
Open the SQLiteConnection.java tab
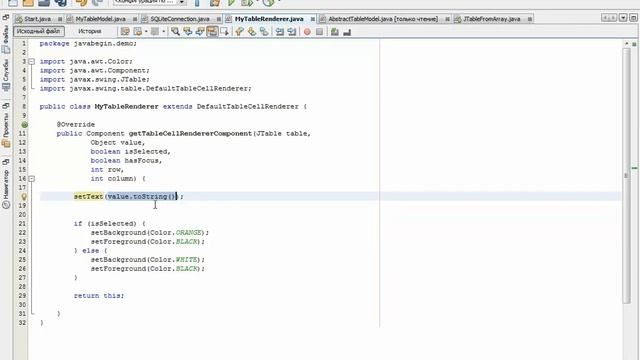point(180,19)
